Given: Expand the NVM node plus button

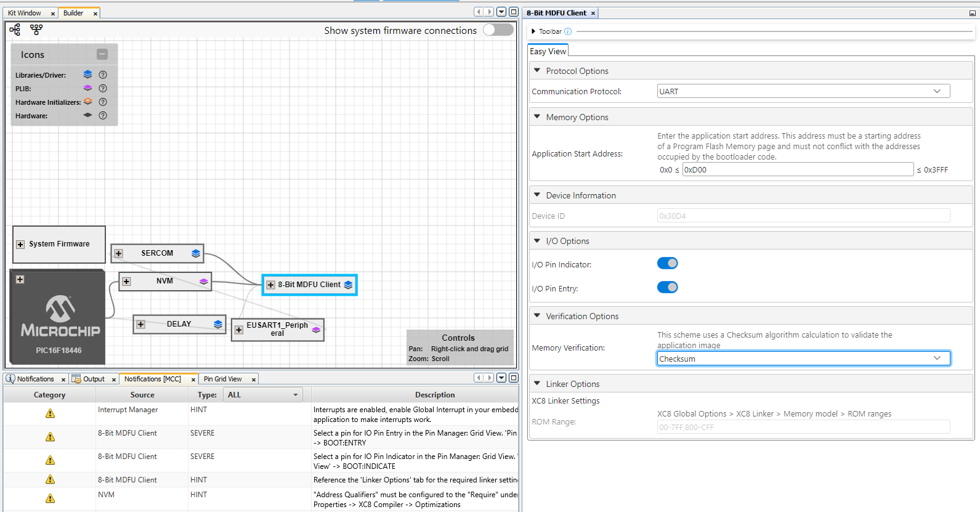Looking at the screenshot, I should point(126,282).
